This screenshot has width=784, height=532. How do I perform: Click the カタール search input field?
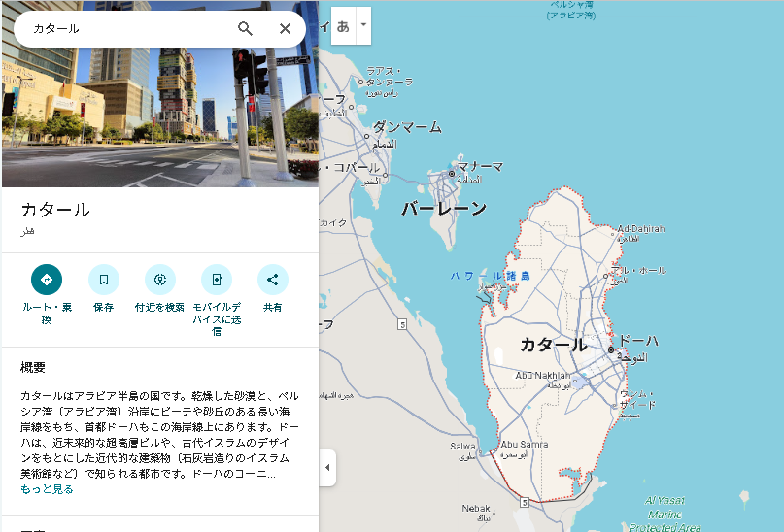(x=126, y=29)
